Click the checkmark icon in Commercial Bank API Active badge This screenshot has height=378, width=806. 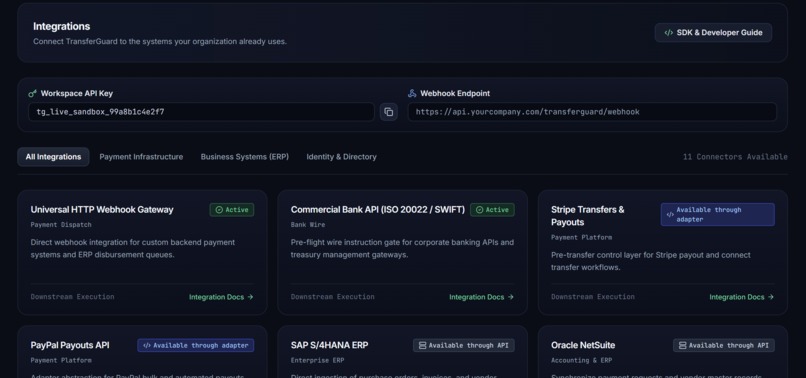click(479, 210)
